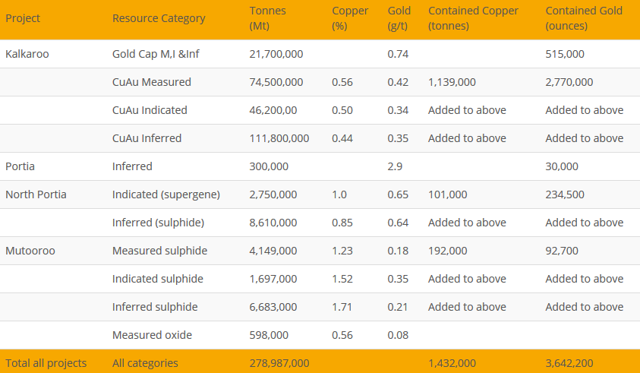Select the Kalkaroo project cell
This screenshot has width=640, height=373.
[x=27, y=54]
